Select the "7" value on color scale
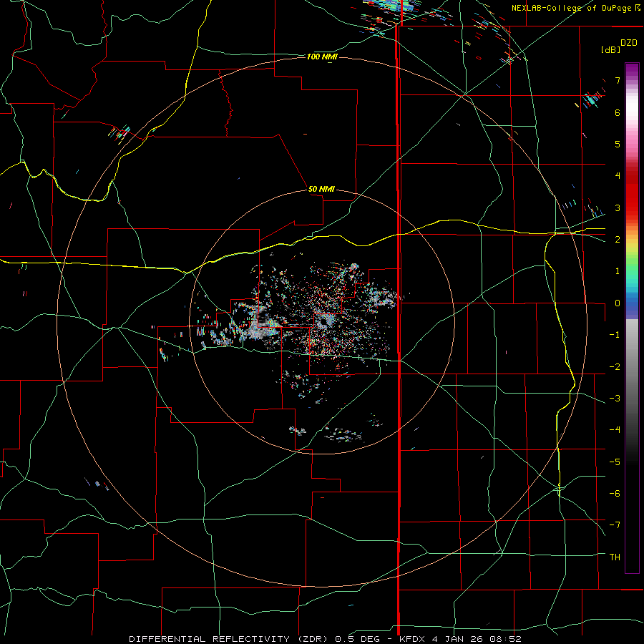The image size is (644, 644). [618, 80]
